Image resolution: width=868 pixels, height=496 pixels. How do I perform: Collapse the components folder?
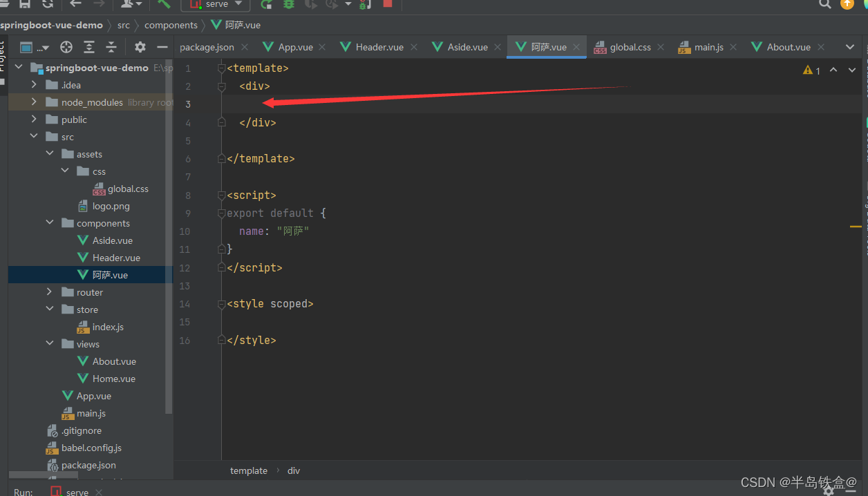50,223
